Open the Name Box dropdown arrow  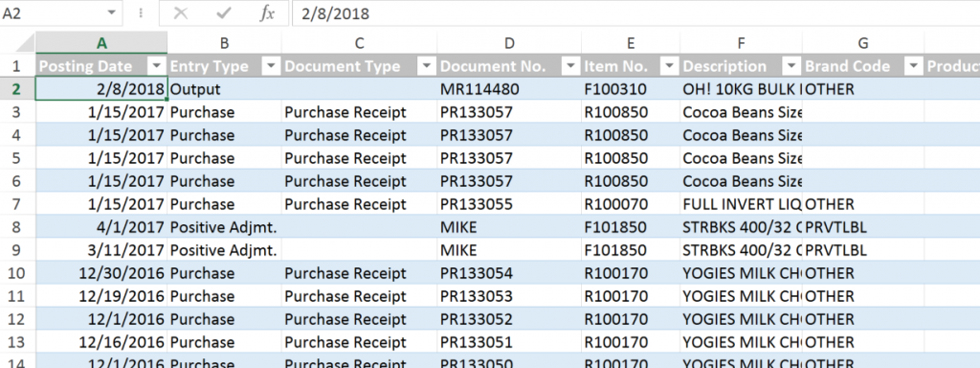coord(112,13)
